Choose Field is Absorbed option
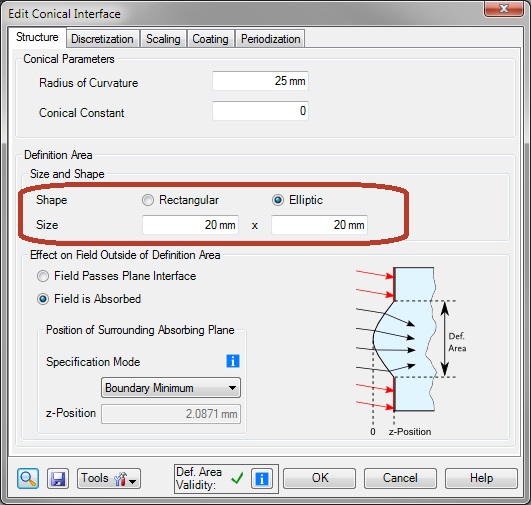 coord(43,299)
